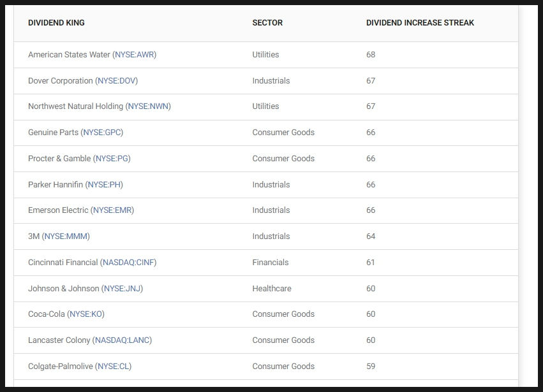Screen dimensions: 543x392
Task: Open the NYSE:AWR ticker link
Action: point(135,55)
